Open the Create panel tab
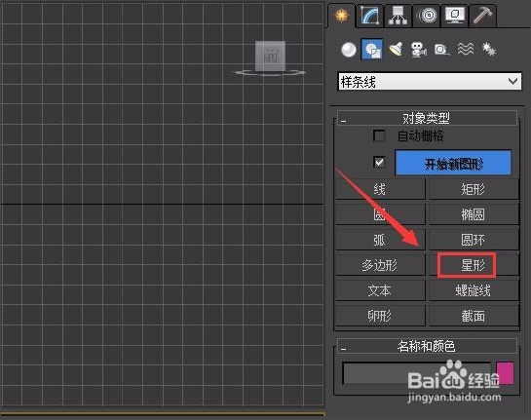The image size is (531, 420). pyautogui.click(x=341, y=16)
